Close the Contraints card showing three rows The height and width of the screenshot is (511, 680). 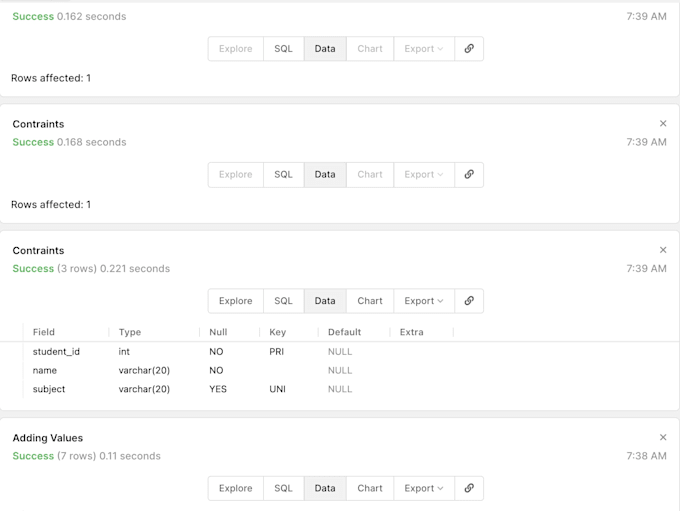[x=663, y=251]
